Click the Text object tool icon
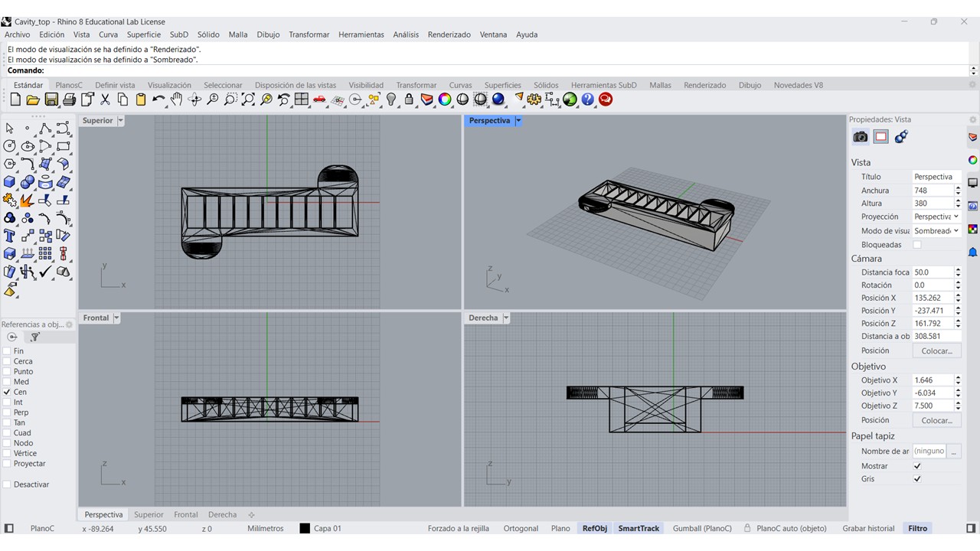This screenshot has height=551, width=980. pos(10,236)
